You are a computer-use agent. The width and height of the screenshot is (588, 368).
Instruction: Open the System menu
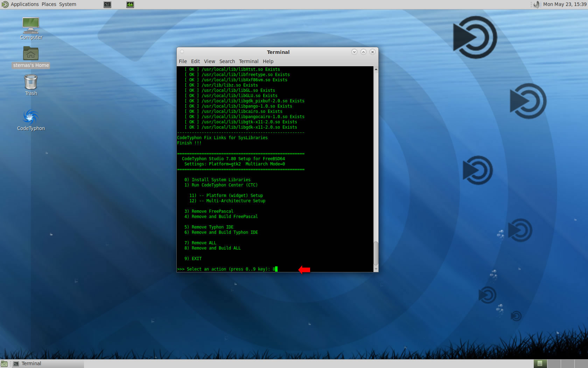tap(67, 4)
